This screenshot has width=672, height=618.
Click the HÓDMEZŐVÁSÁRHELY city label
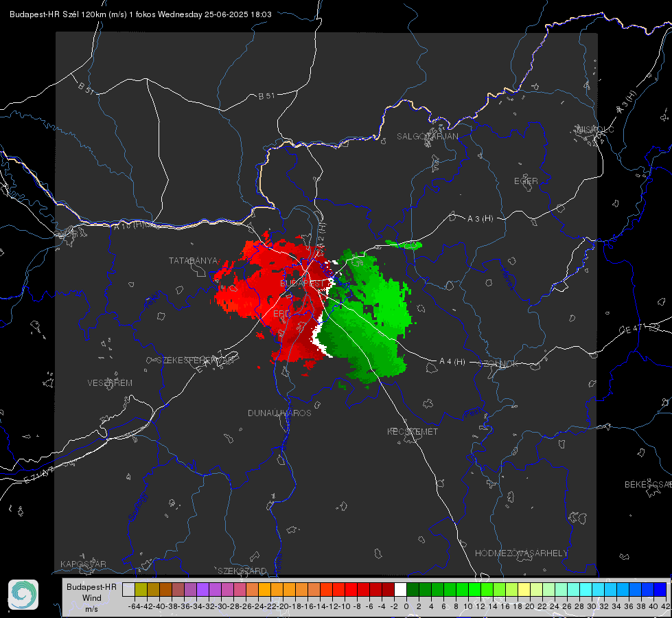[x=521, y=553]
